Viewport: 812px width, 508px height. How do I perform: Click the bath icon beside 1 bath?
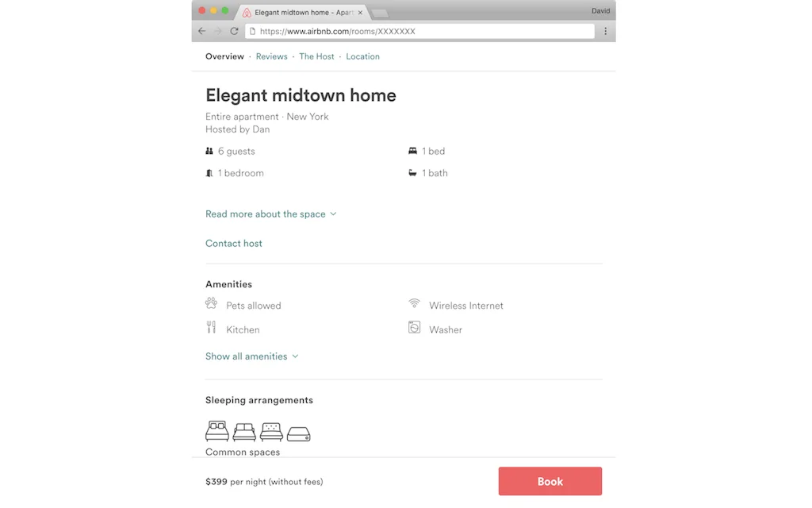(412, 172)
